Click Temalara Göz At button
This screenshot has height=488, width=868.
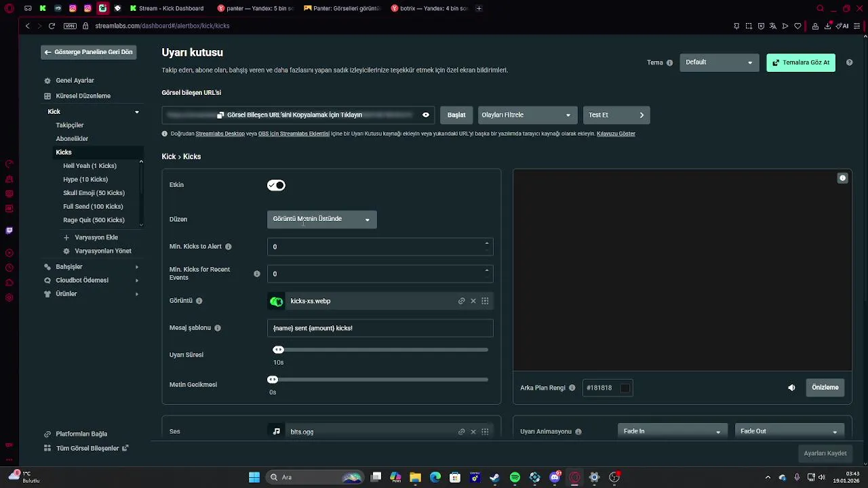pos(801,62)
